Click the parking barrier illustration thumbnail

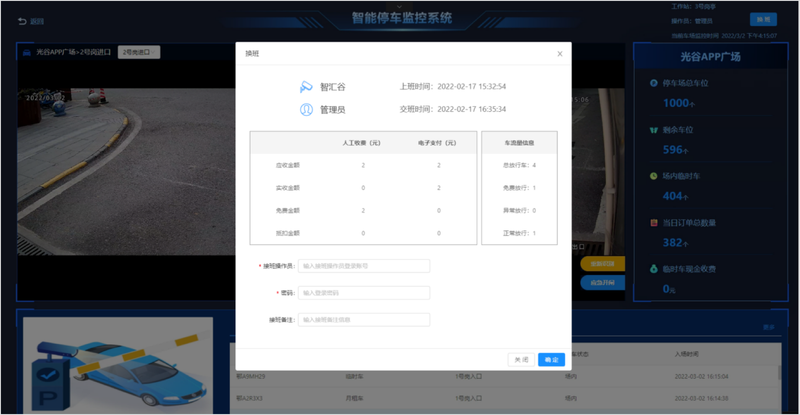tap(118, 365)
